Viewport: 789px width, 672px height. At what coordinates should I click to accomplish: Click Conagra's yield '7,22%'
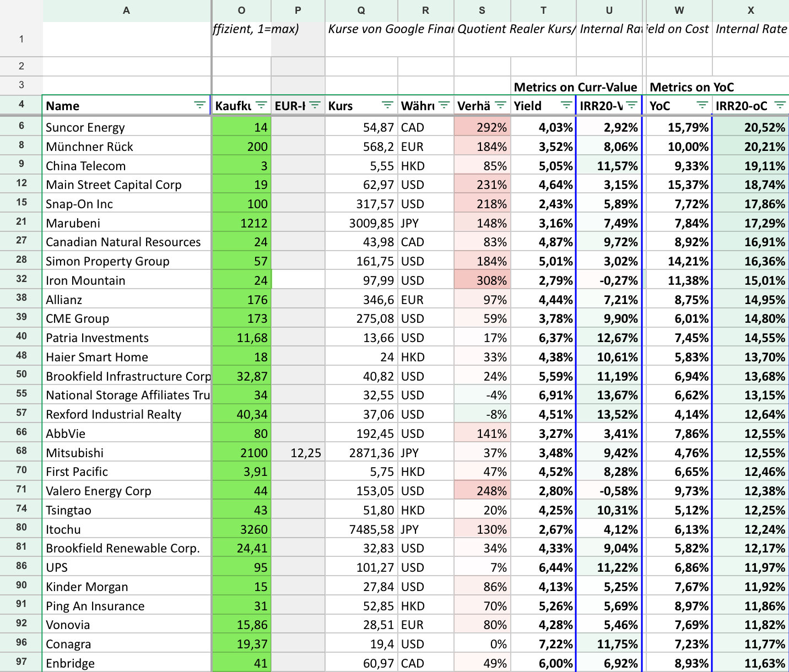pos(544,644)
